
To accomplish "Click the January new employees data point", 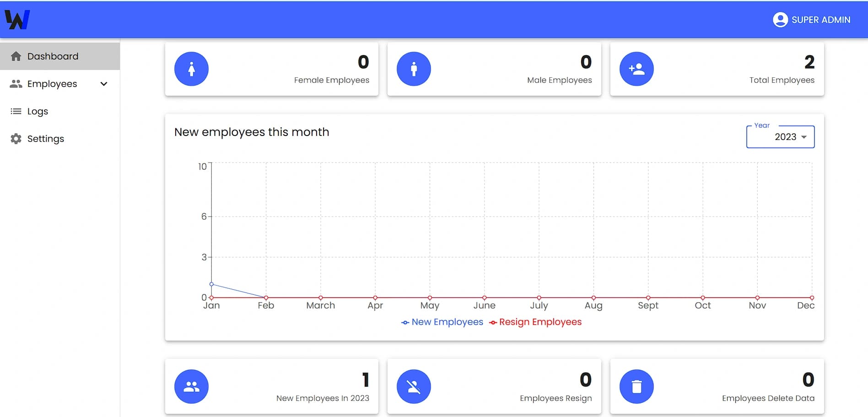I will [x=211, y=284].
